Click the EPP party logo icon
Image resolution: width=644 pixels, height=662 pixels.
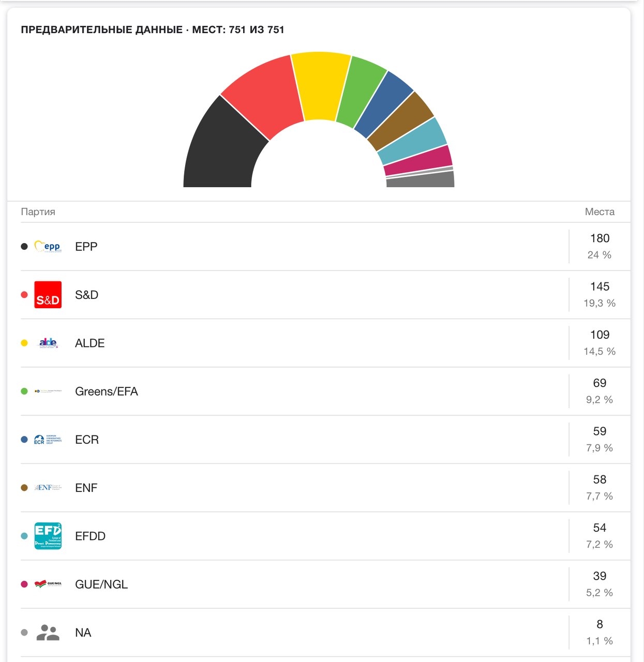tap(48, 247)
